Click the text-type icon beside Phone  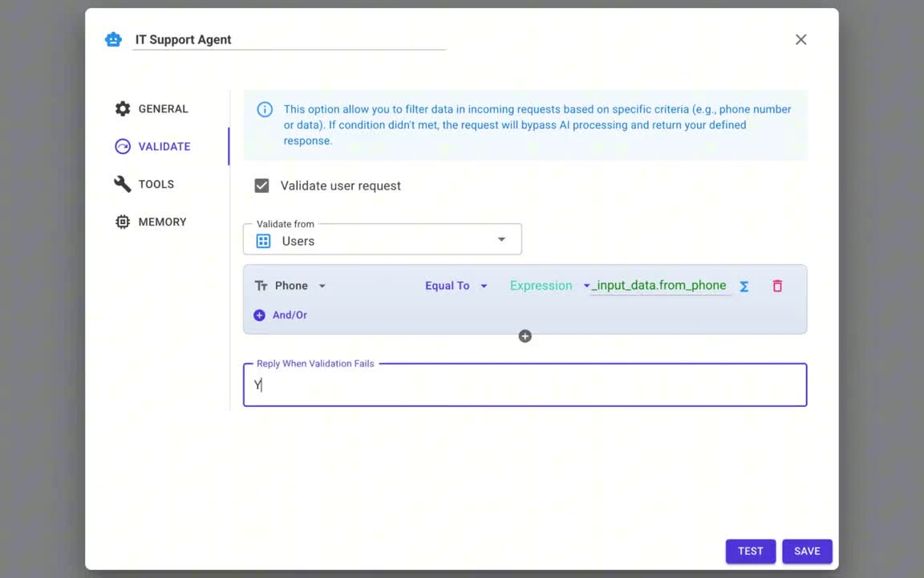tap(261, 286)
